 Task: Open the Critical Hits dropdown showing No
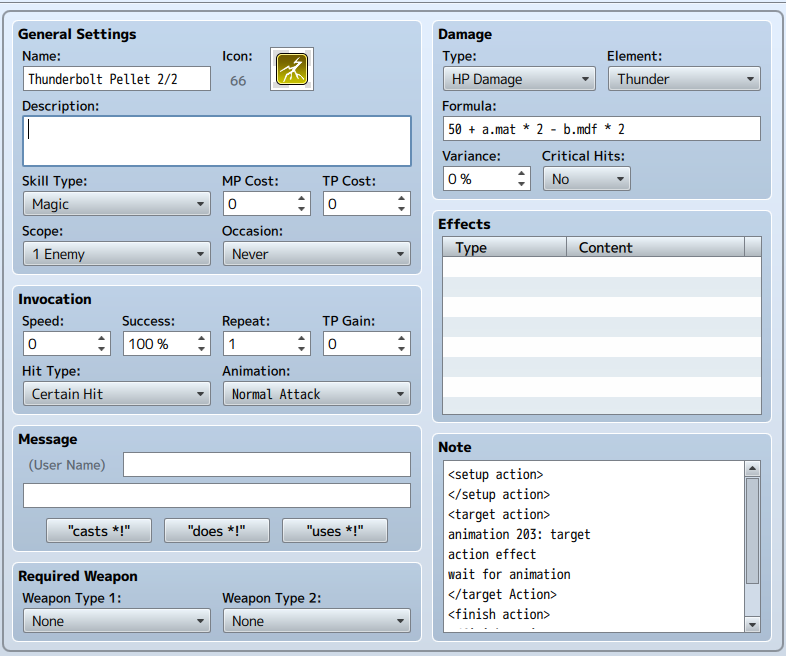587,179
